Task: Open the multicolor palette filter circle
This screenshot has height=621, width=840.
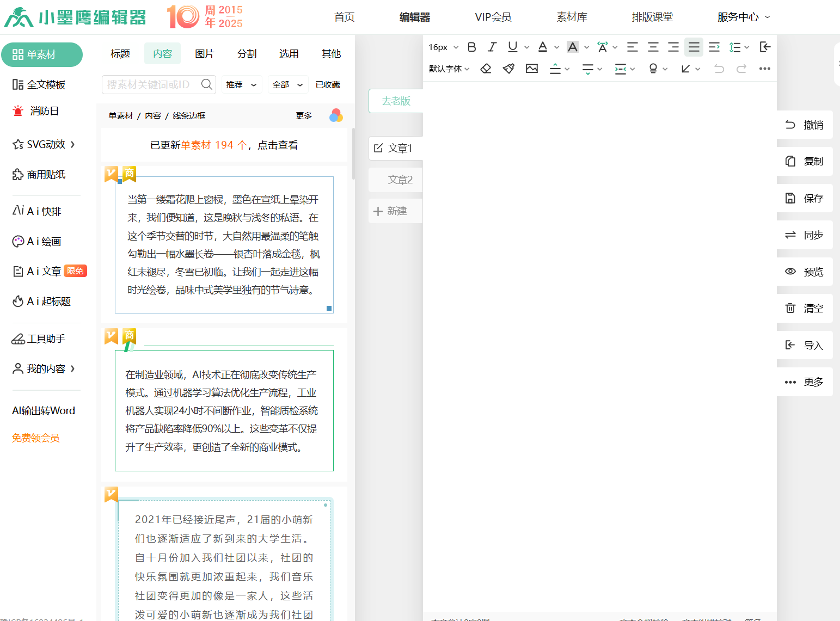Action: tap(336, 115)
